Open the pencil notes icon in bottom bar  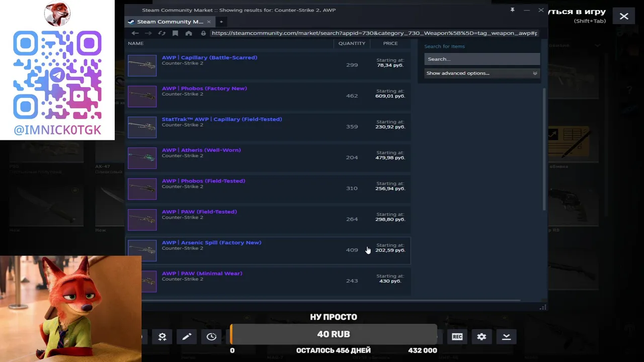(x=187, y=336)
